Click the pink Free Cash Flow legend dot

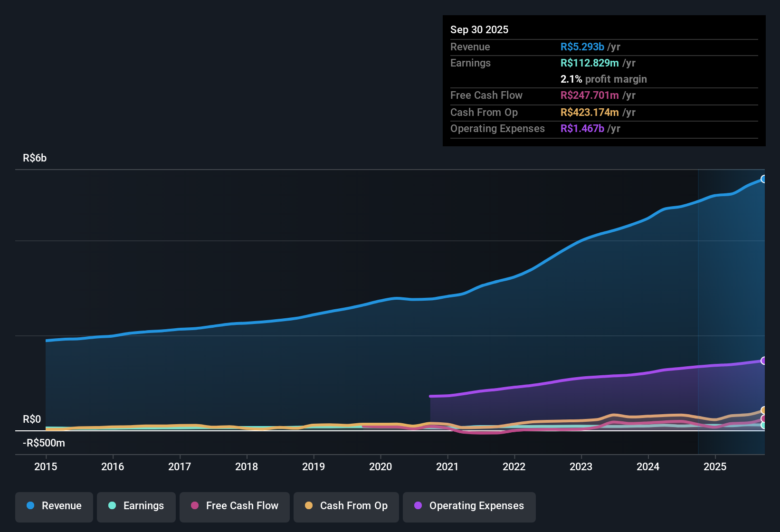click(194, 506)
